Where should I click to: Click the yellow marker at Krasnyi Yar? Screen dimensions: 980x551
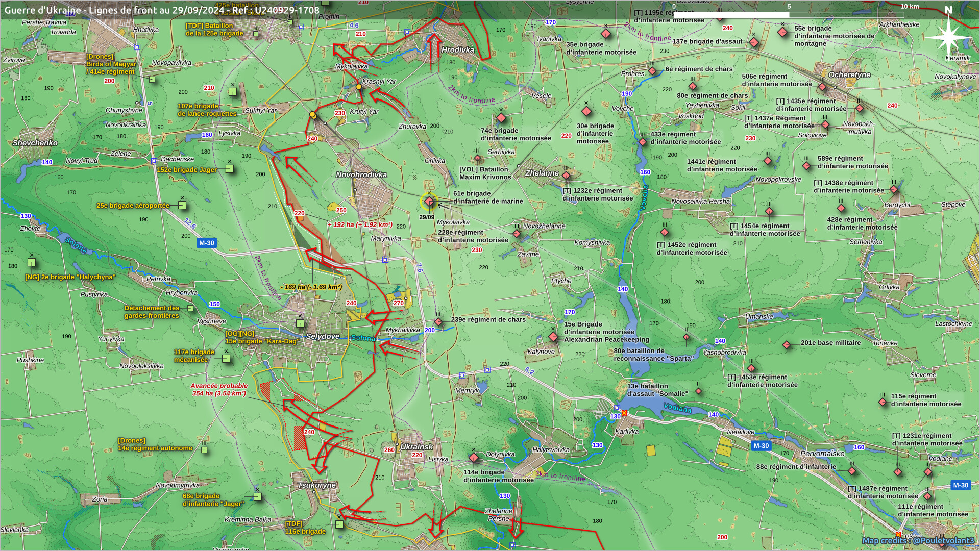359,87
